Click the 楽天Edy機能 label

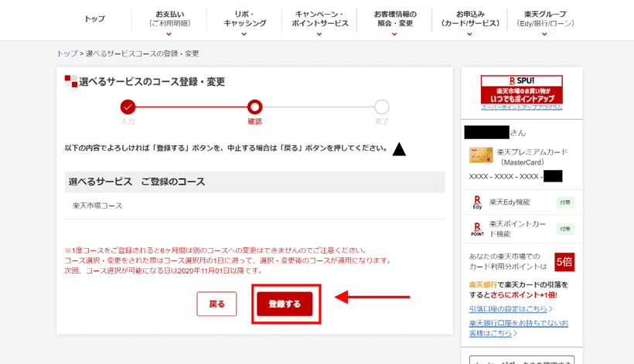click(x=510, y=202)
